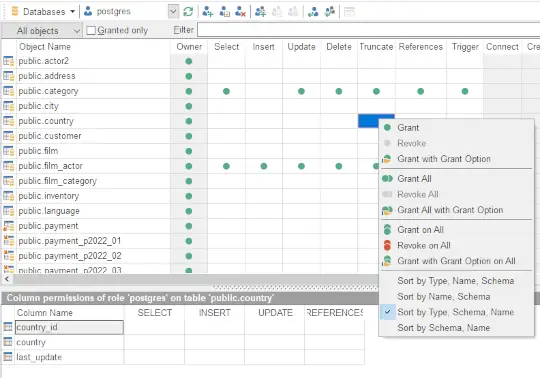Click the delete user icon with red X

[240, 12]
